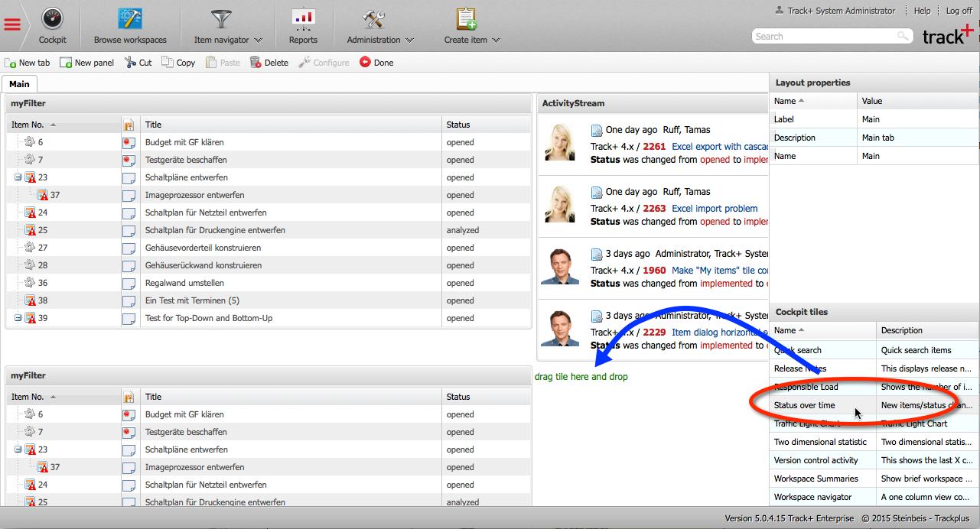Collapse item 23 in top myFilter
980x529 pixels.
pos(17,177)
